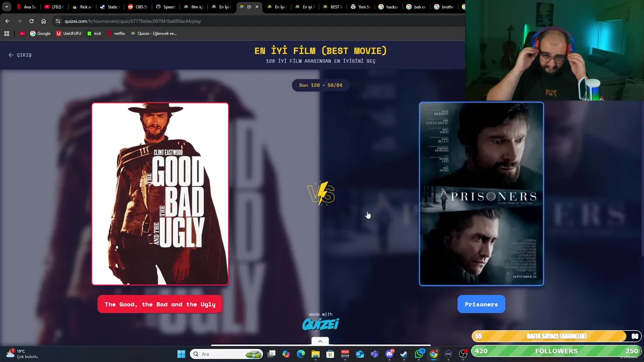Viewport: 644px width, 362px height.
Task: Go back with the browser back arrow
Action: click(7, 21)
